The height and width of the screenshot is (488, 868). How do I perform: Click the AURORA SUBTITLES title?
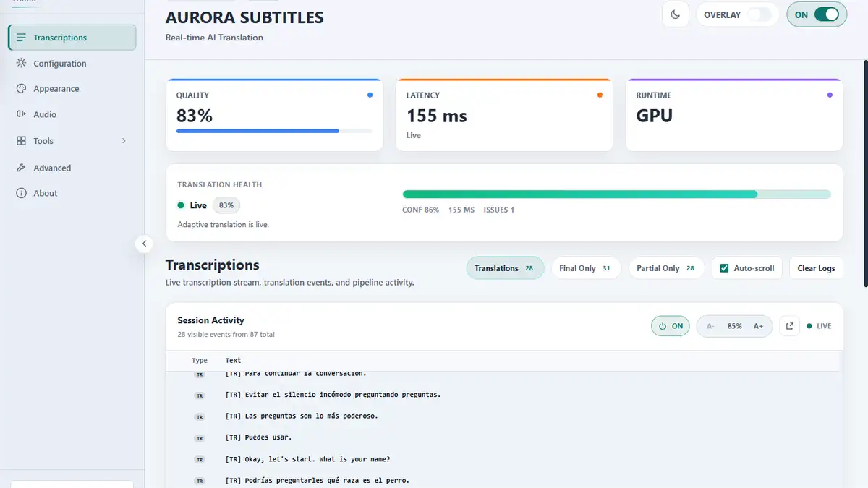[244, 17]
